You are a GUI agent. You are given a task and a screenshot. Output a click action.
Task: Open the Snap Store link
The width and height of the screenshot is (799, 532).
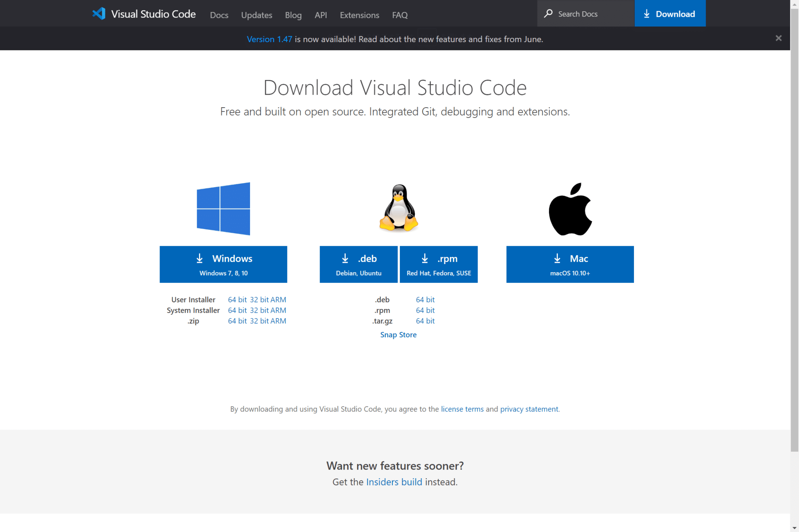[398, 335]
